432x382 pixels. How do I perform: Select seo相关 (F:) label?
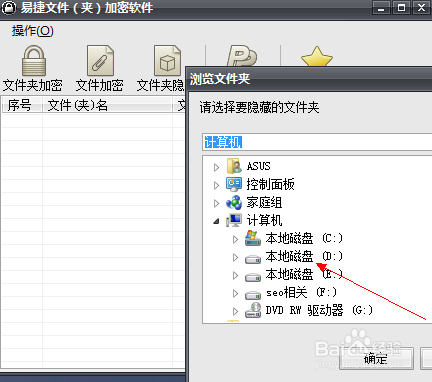(x=301, y=292)
